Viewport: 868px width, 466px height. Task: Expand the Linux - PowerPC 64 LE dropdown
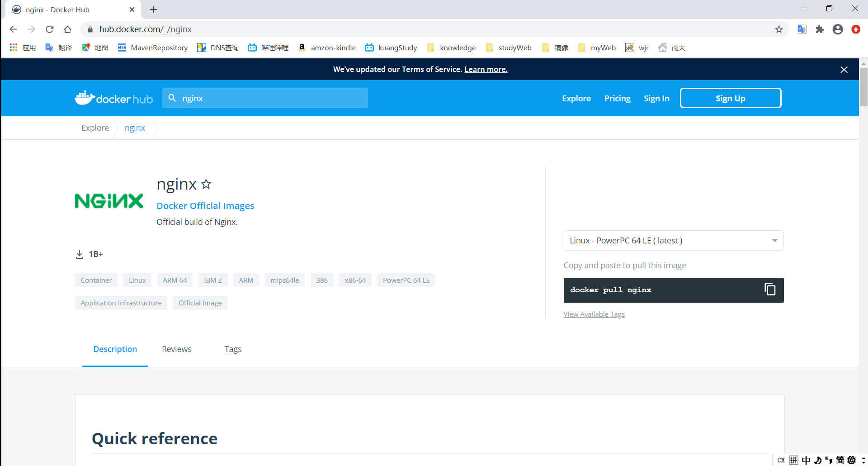coord(674,241)
